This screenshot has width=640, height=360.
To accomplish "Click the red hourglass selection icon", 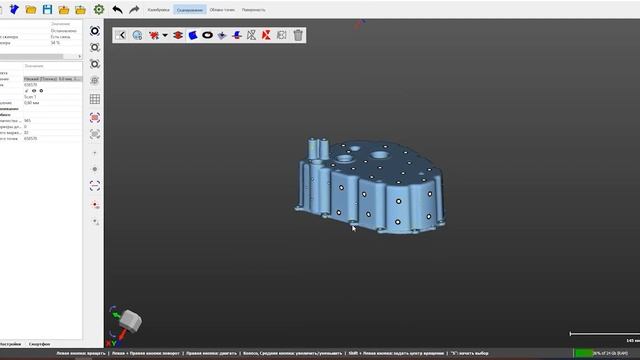I will point(266,35).
